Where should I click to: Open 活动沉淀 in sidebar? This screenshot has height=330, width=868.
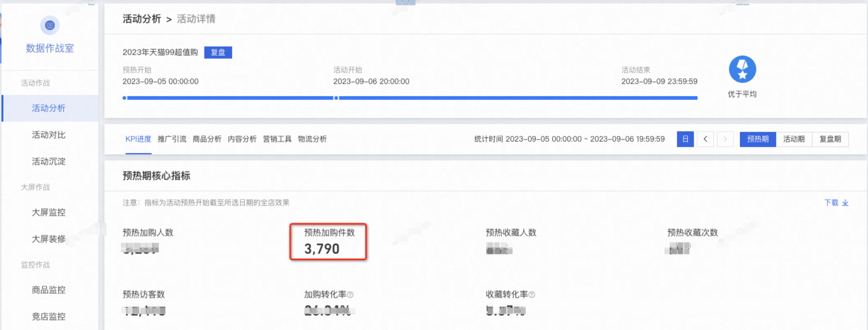click(48, 161)
